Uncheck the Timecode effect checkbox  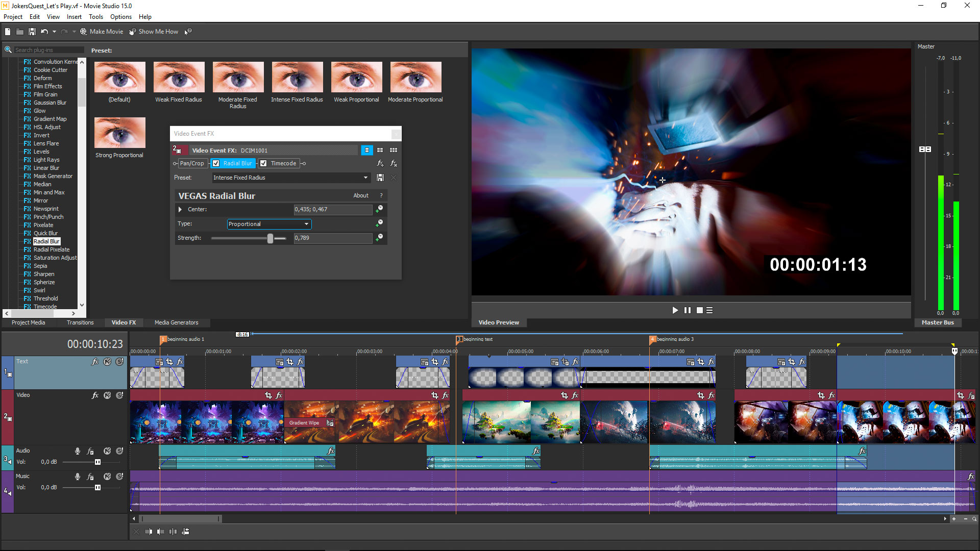tap(263, 163)
